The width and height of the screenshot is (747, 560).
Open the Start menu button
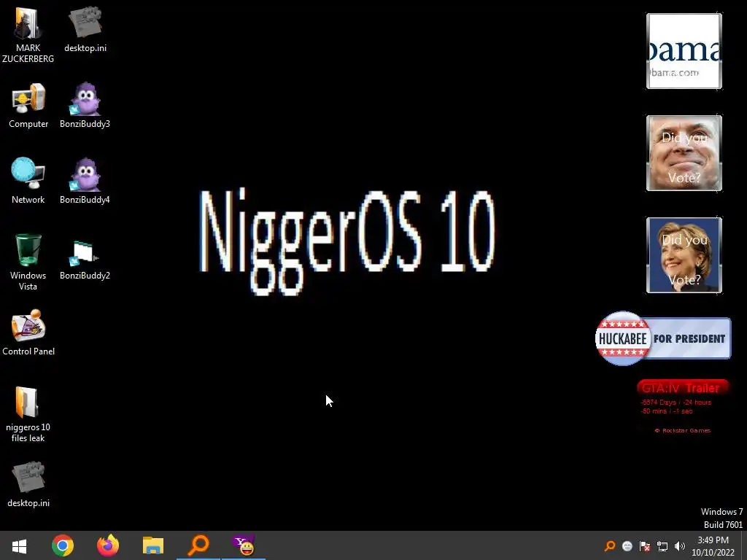[19, 545]
